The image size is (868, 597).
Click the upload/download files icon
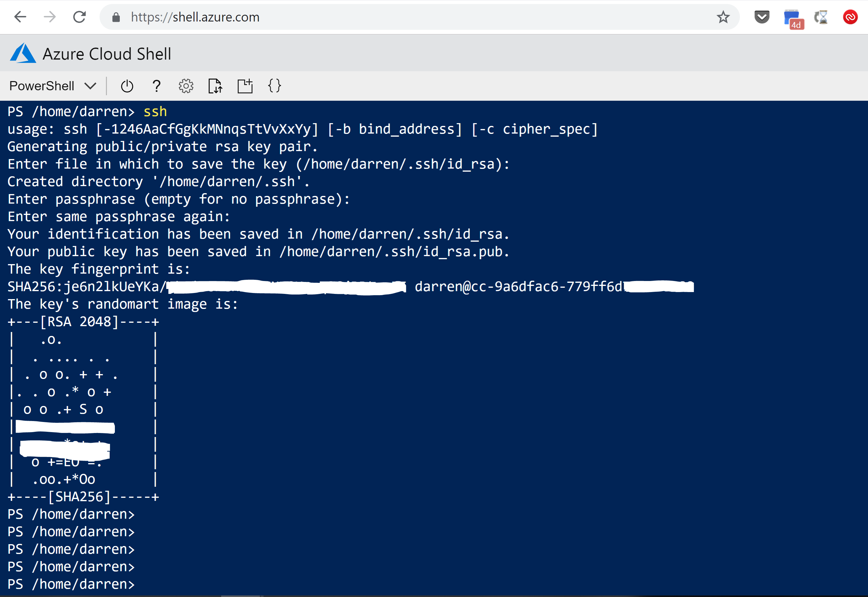pyautogui.click(x=215, y=86)
